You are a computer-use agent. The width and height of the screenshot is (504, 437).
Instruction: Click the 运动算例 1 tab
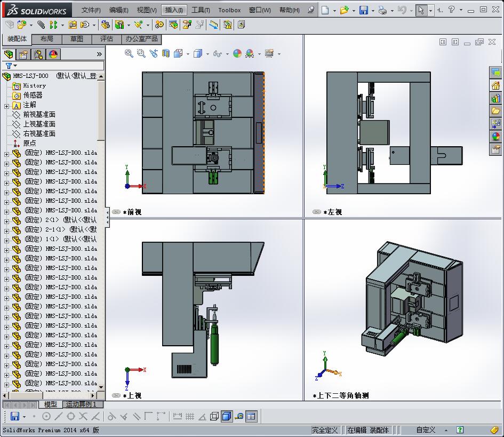[x=82, y=404]
